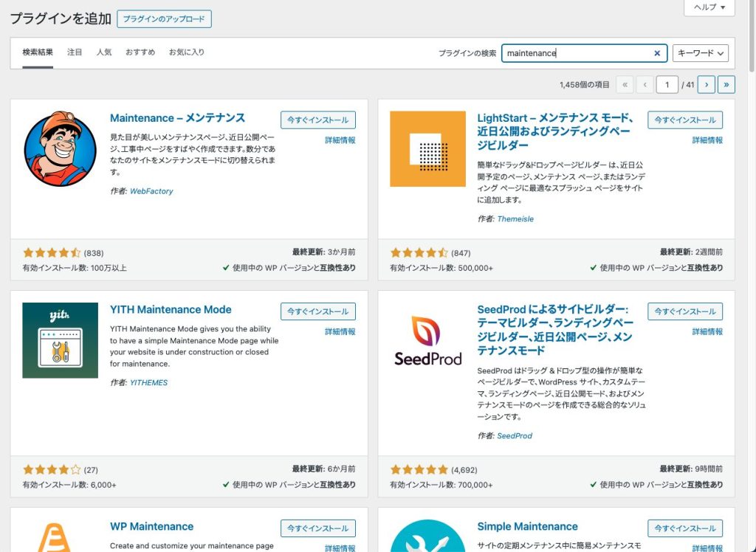Open the SeedProd site builder title link
The image size is (756, 552).
pos(554,330)
